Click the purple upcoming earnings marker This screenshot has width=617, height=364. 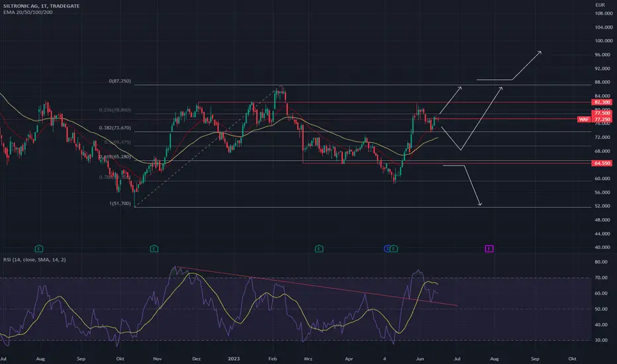(x=489, y=248)
